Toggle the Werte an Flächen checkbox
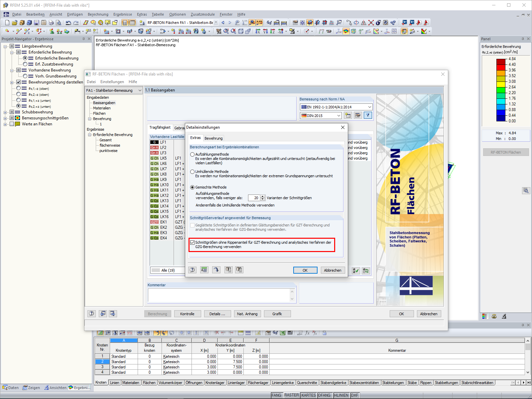The height and width of the screenshot is (399, 532). (12, 124)
